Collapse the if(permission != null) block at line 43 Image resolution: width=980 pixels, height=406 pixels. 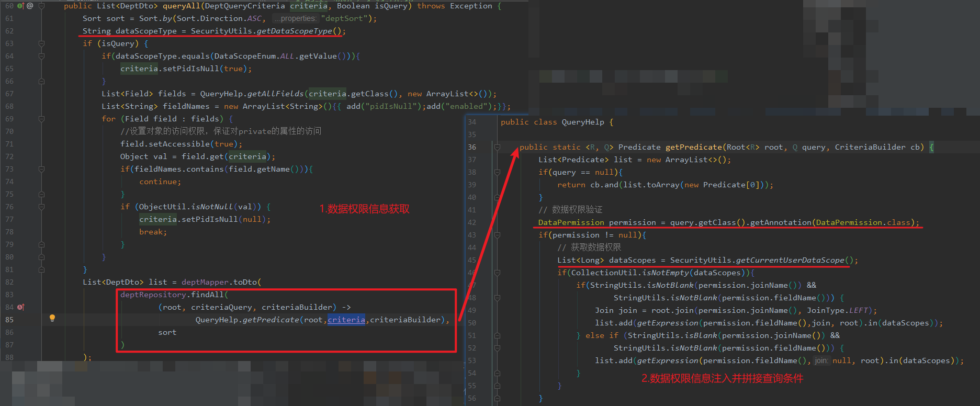pyautogui.click(x=498, y=235)
